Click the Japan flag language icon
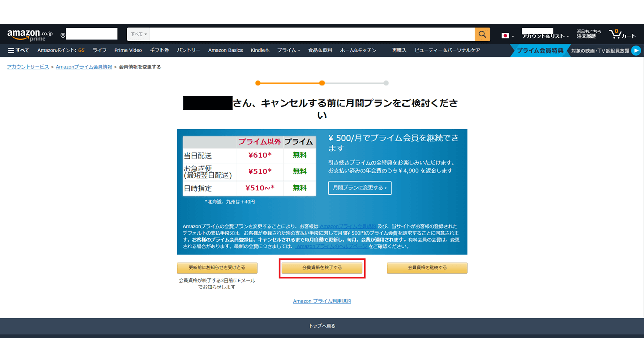The height and width of the screenshot is (362, 644). tap(505, 35)
